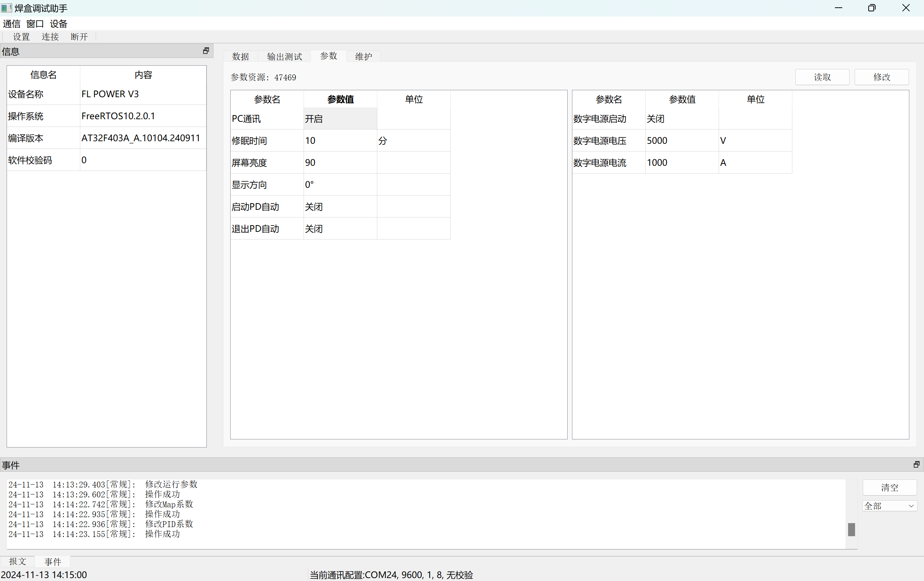Select the 数字电源电压 value cell 5000

click(x=682, y=140)
